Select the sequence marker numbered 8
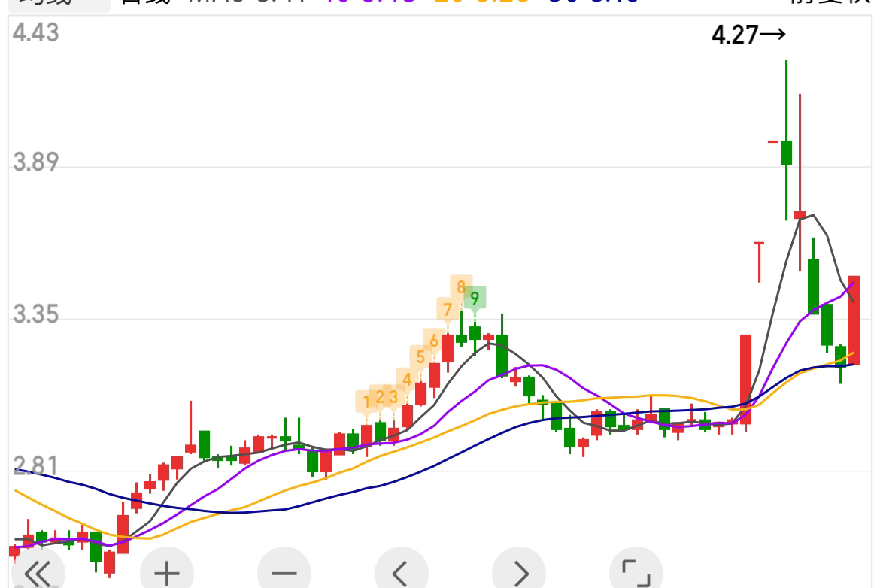The width and height of the screenshot is (880, 588). tap(461, 286)
